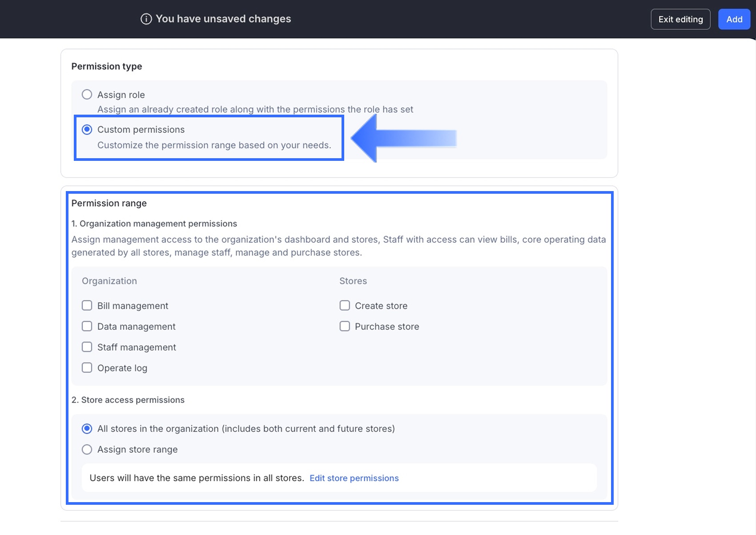Screen dimensions: 756x535
Task: Toggle the Purchase store checkbox
Action: 345,327
